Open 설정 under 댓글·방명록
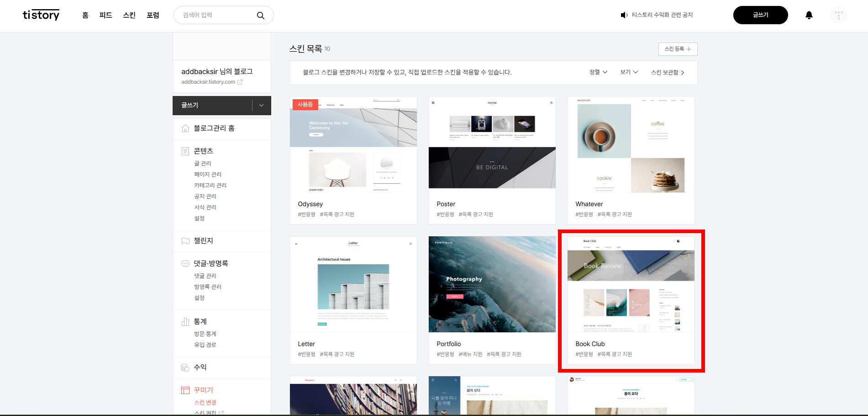Image resolution: width=868 pixels, height=416 pixels. coord(200,298)
